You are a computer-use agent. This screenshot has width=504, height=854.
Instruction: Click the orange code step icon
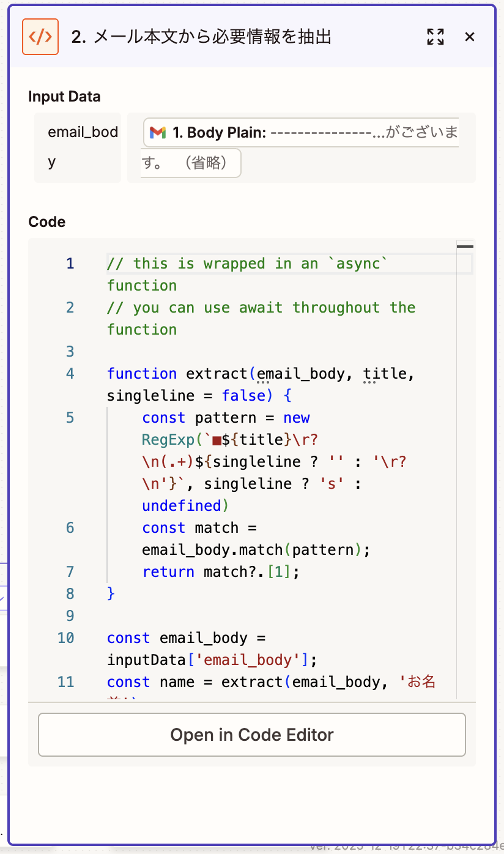(x=40, y=37)
